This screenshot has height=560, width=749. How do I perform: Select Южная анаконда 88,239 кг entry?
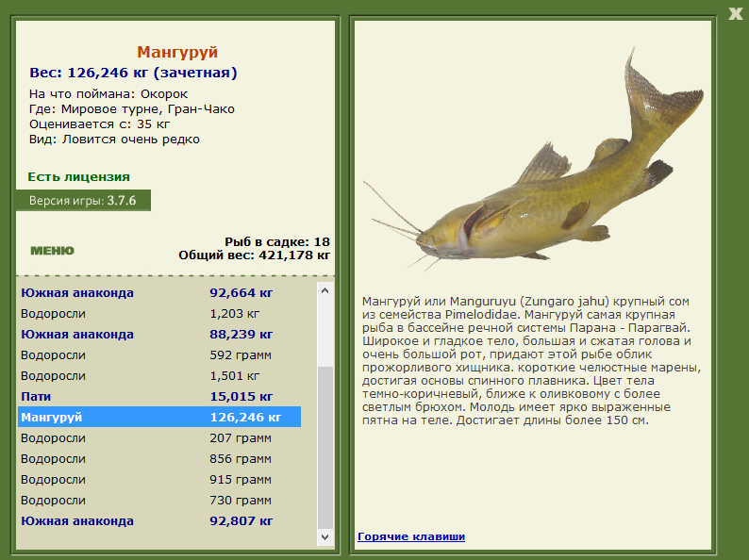pyautogui.click(x=159, y=334)
